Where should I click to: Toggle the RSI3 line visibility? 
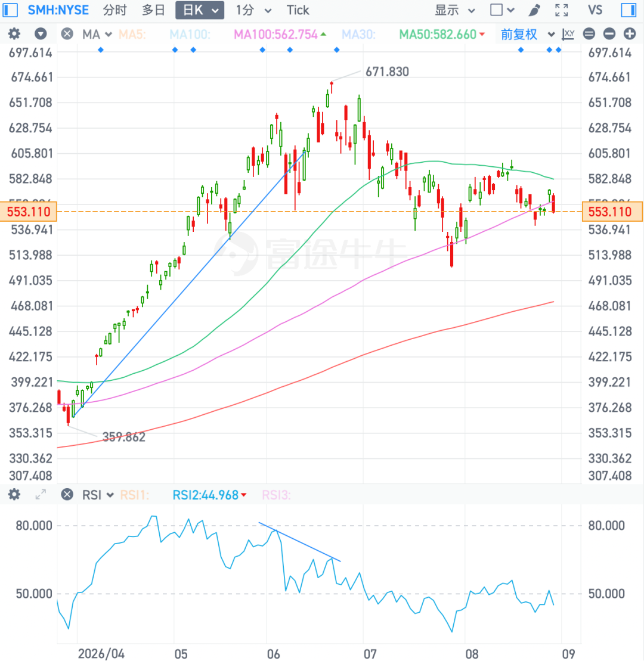tap(277, 495)
